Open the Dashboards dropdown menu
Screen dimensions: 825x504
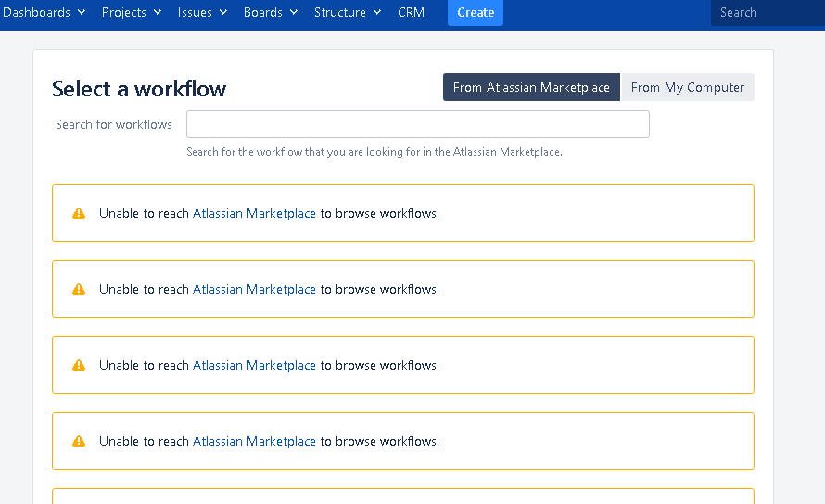coord(44,12)
